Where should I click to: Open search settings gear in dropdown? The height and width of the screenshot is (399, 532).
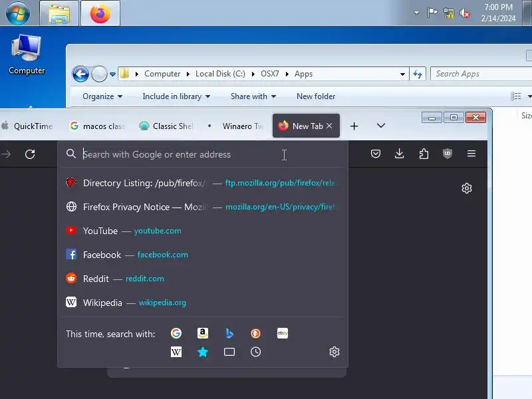pyautogui.click(x=334, y=352)
